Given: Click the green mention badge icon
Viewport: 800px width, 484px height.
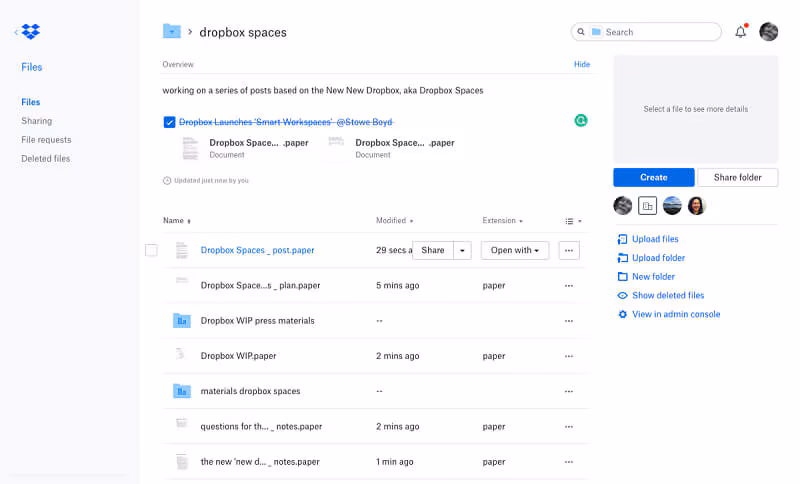Looking at the screenshot, I should 581,120.
